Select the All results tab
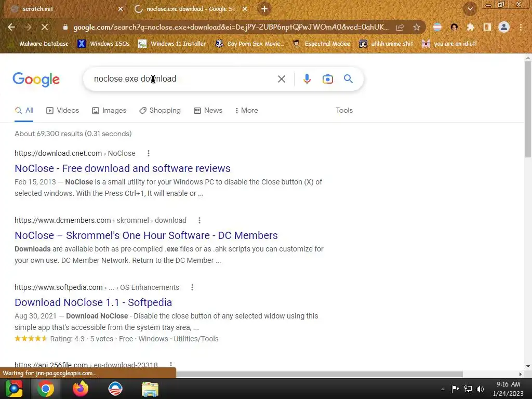Viewport: 532px width, 399px height. click(x=24, y=111)
